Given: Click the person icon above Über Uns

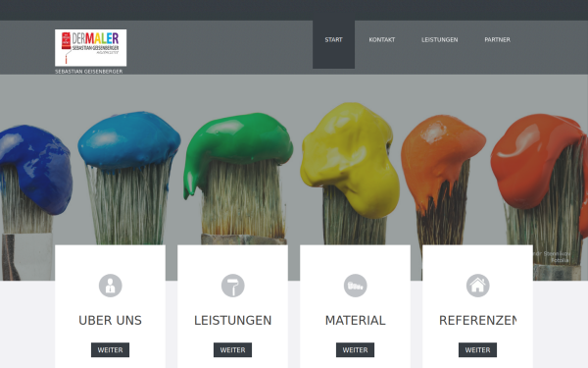Looking at the screenshot, I should [x=110, y=286].
